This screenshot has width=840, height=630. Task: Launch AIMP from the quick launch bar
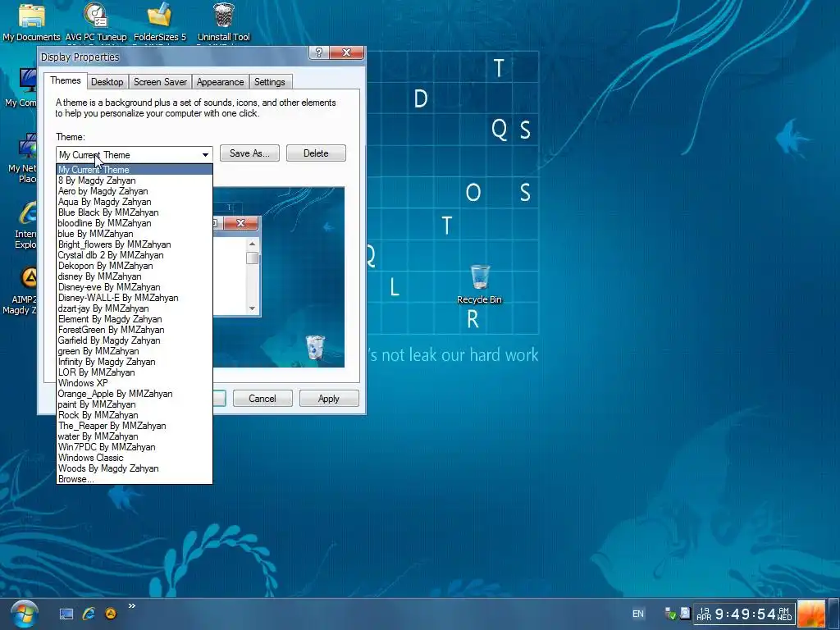[111, 614]
